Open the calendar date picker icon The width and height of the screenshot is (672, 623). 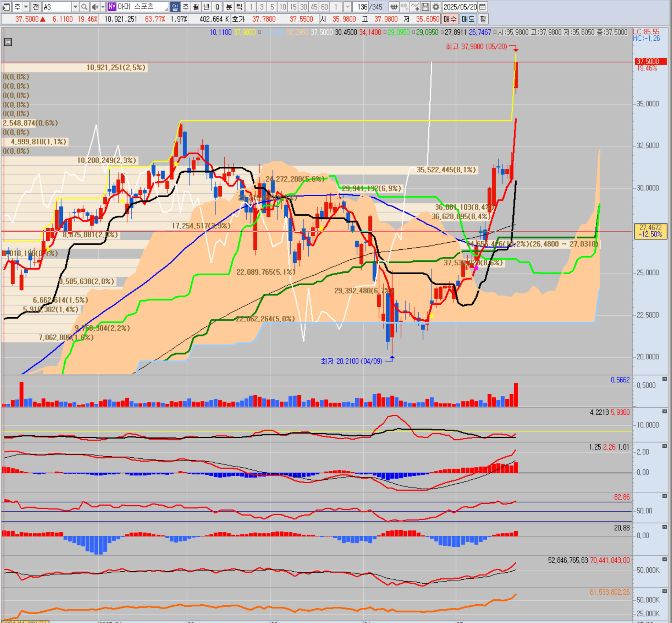[483, 7]
